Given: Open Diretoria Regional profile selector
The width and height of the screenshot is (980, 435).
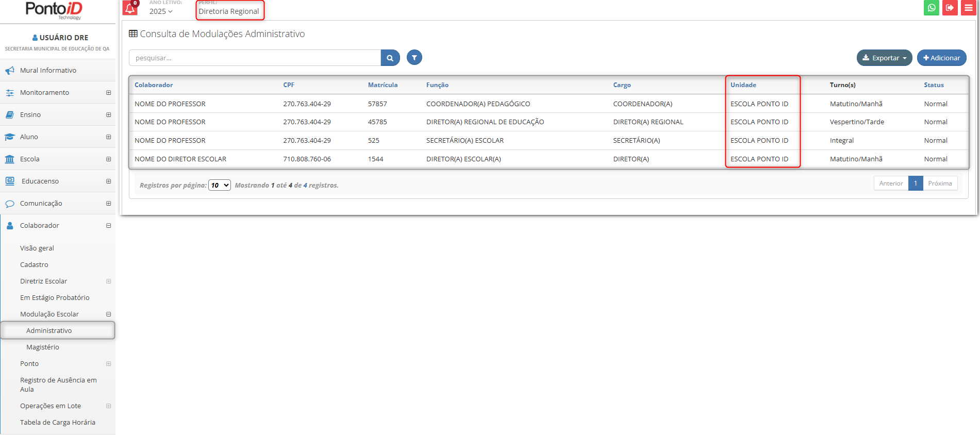Looking at the screenshot, I should click(x=229, y=11).
